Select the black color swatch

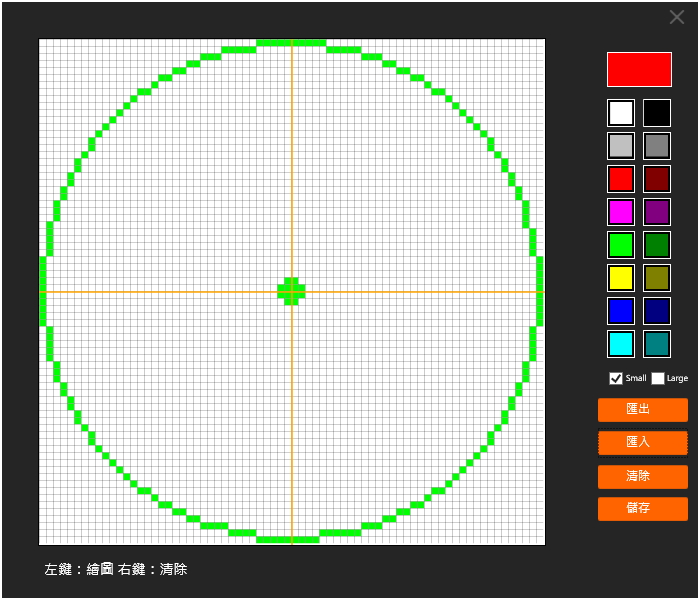point(657,113)
